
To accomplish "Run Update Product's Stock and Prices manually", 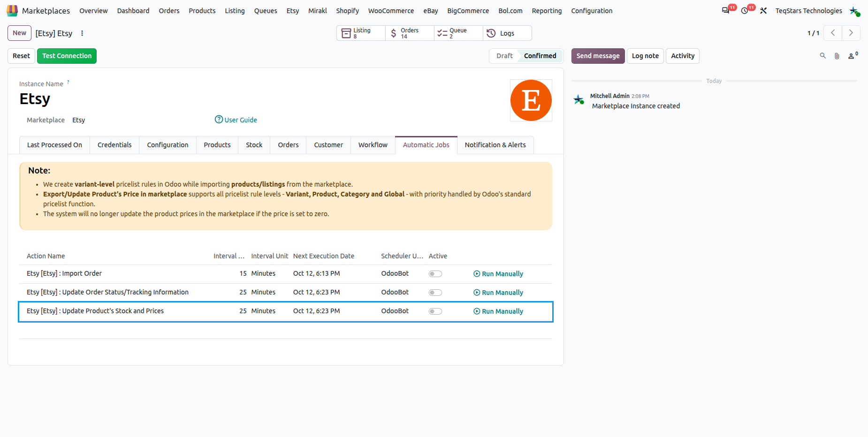I will click(498, 311).
